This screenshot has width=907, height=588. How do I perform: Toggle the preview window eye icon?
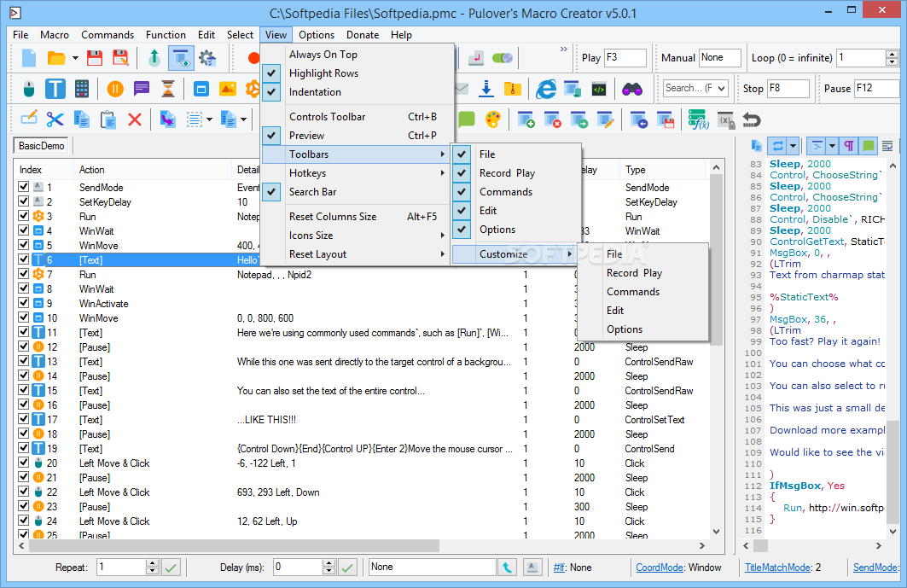click(181, 58)
